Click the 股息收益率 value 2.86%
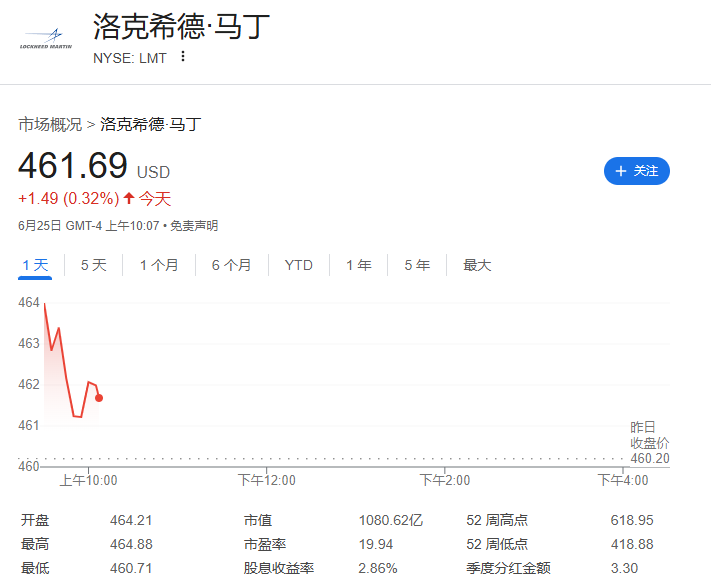The width and height of the screenshot is (711, 586). (378, 568)
